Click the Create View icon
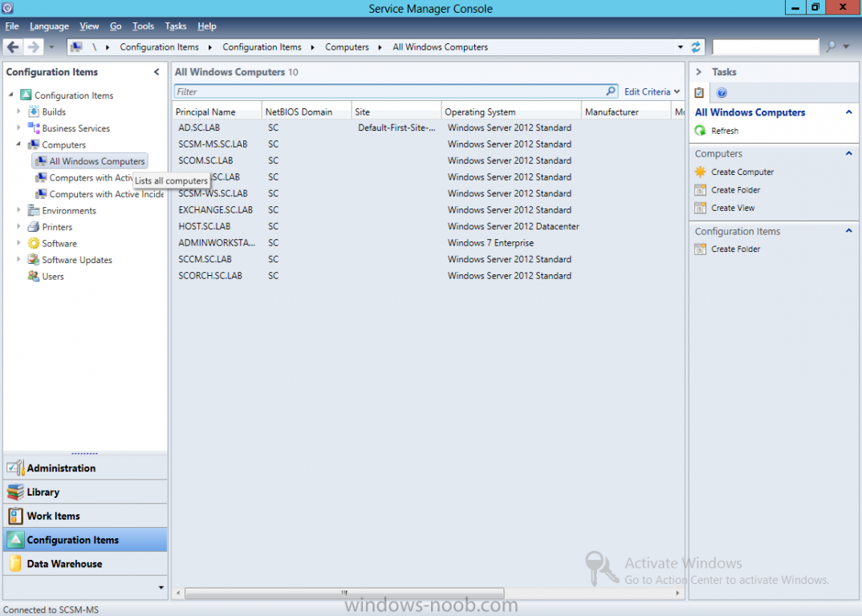This screenshot has height=616, width=862. tap(701, 208)
